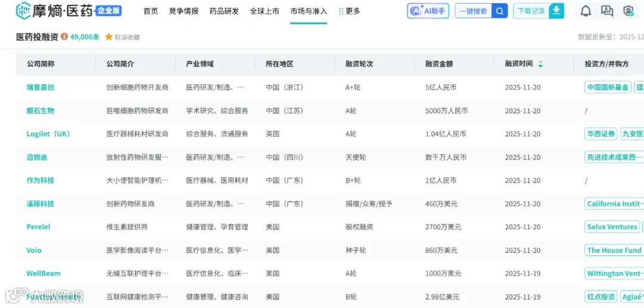Open 市场与准入 menu
Screen dimensions: 644x308
tap(308, 11)
